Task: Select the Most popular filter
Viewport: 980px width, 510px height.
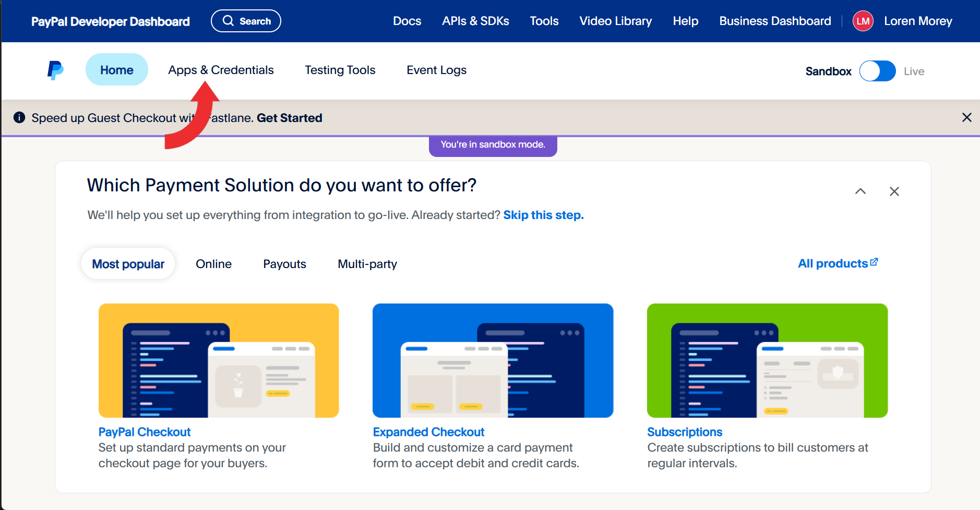Action: pyautogui.click(x=128, y=264)
